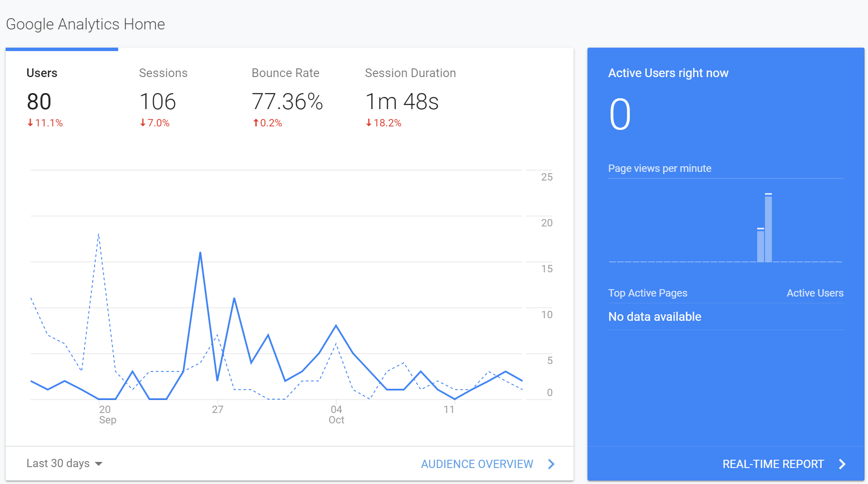This screenshot has height=484, width=868.
Task: Click the 'No data available' row
Action: point(726,316)
